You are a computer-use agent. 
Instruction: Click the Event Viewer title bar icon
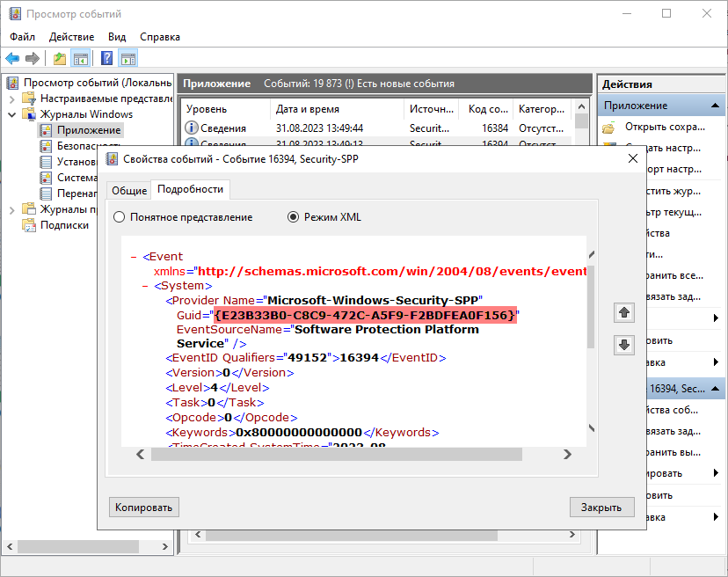[x=15, y=13]
